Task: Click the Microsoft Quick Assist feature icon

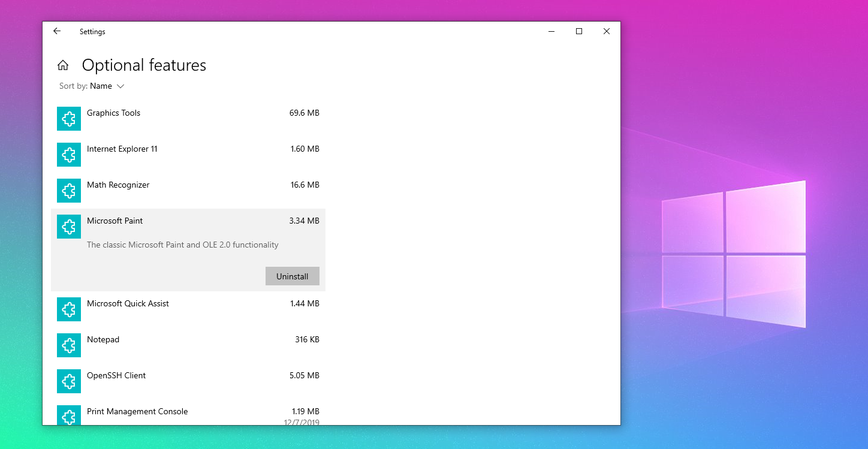Action: [69, 309]
